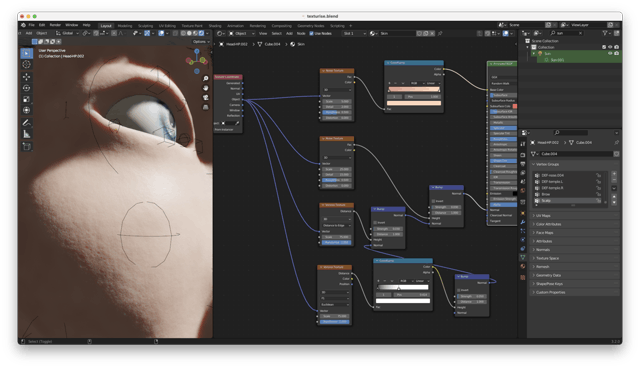Open the Render menu
Screen dimensions: 640x368
point(55,25)
